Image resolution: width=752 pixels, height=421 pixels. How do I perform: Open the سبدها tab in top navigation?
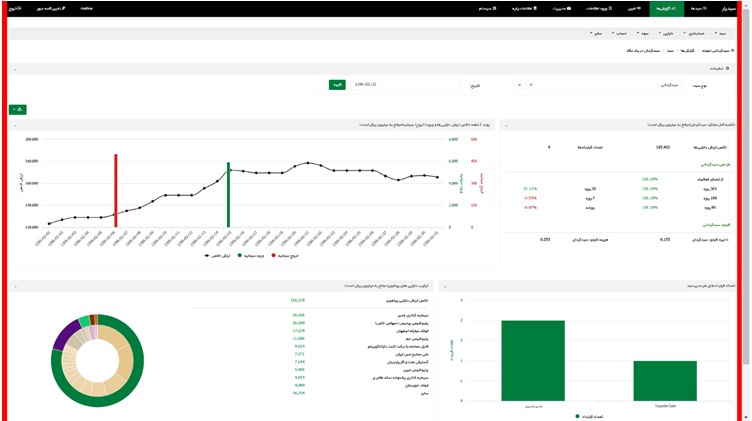698,9
